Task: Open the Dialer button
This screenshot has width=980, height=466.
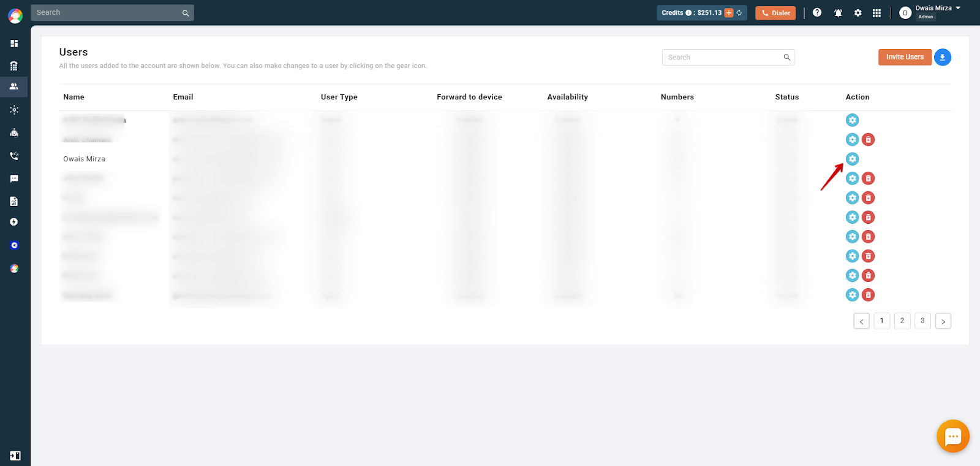Action: [775, 13]
